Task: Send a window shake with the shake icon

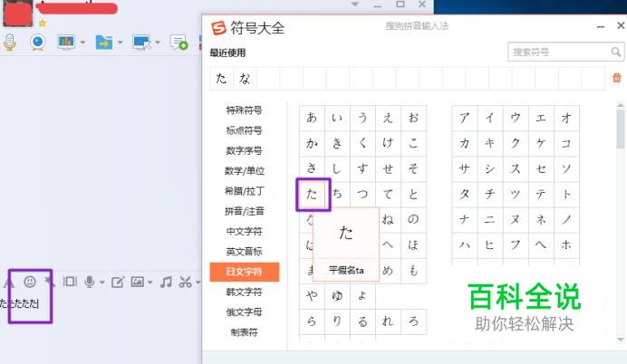Action: click(70, 282)
